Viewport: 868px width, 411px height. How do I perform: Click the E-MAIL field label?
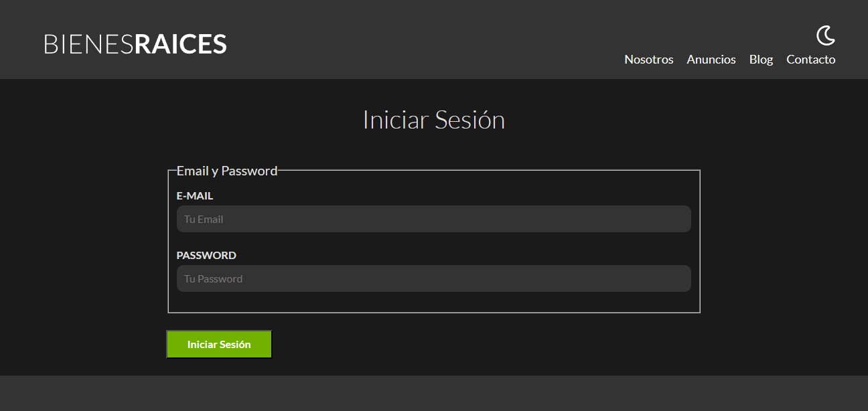coord(195,196)
